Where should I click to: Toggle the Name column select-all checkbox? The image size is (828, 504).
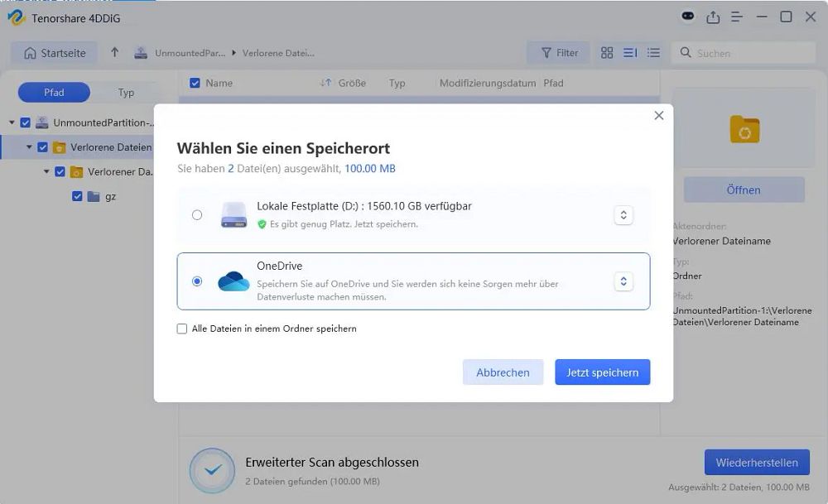click(x=195, y=83)
